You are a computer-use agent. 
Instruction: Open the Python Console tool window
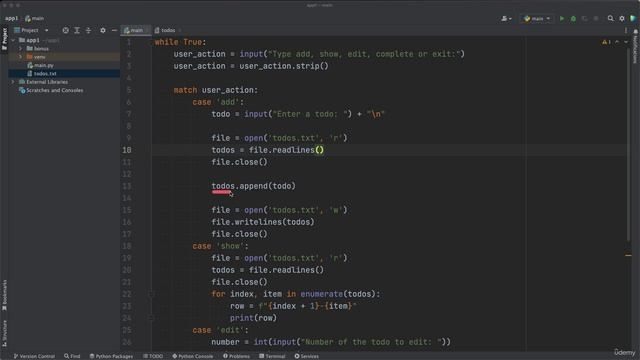tap(193, 356)
